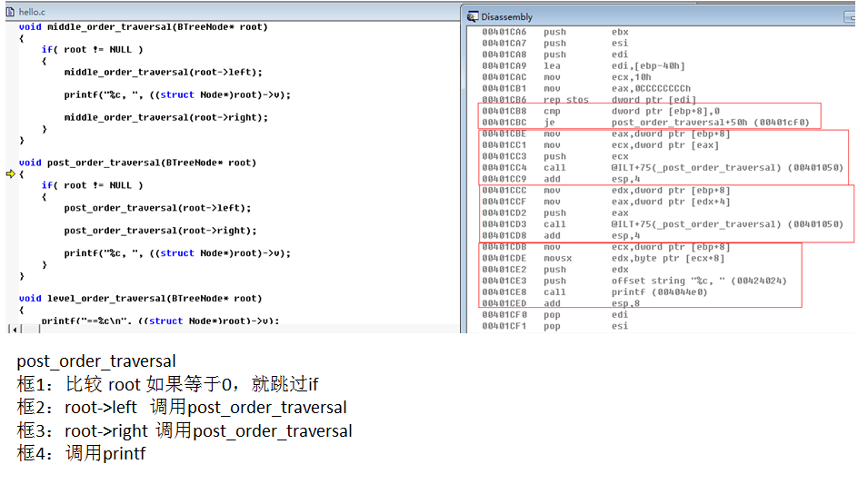Select disassembly row 00401CED add esp,8
Image resolution: width=868 pixels, height=484 pixels.
pyautogui.click(x=561, y=303)
